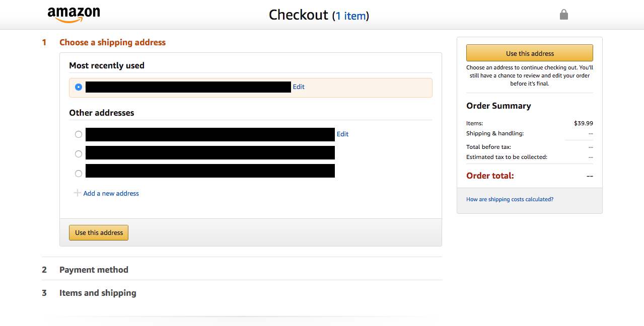Open Add a new address
This screenshot has height=326, width=644.
click(111, 193)
